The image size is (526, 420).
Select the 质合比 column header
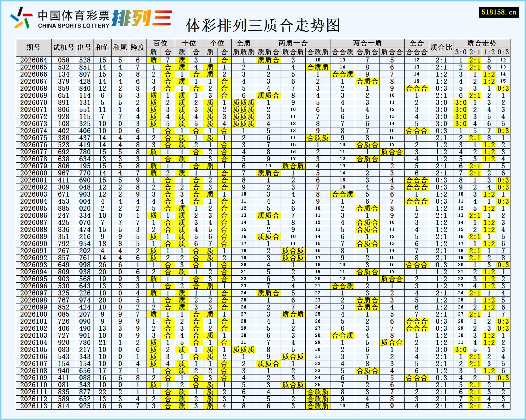click(x=441, y=47)
